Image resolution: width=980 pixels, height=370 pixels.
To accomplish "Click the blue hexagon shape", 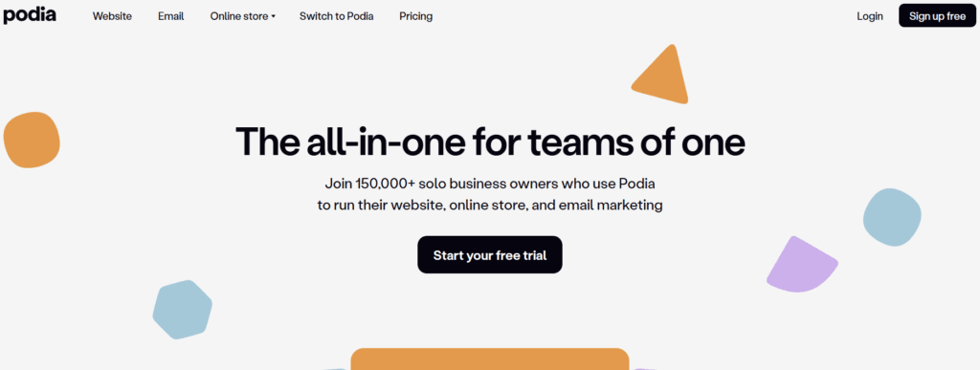I will [x=182, y=310].
